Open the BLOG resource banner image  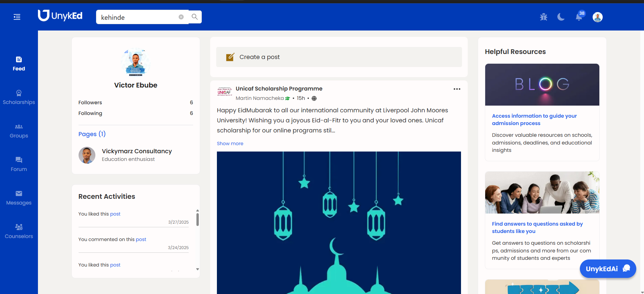point(542,84)
